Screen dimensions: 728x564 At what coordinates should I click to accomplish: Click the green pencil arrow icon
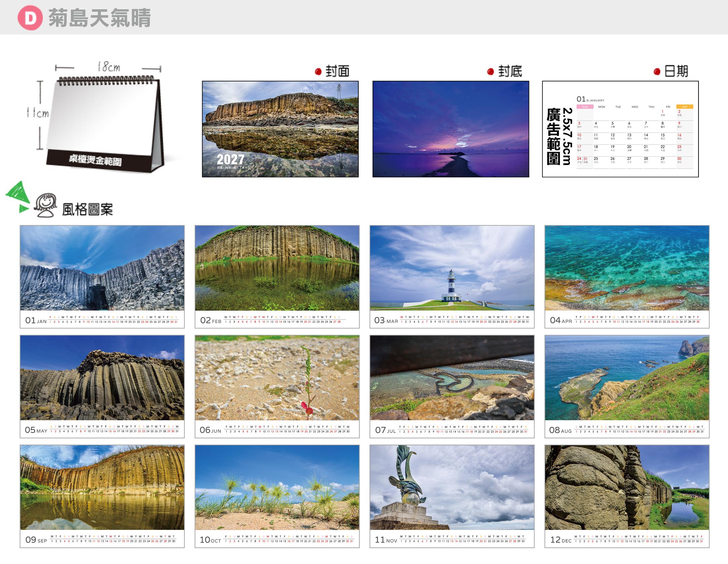(x=17, y=197)
